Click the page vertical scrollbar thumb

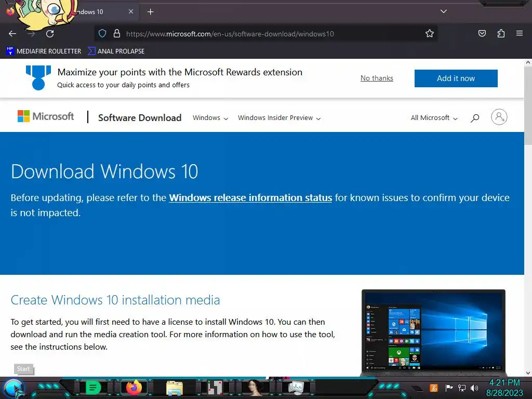528,106
